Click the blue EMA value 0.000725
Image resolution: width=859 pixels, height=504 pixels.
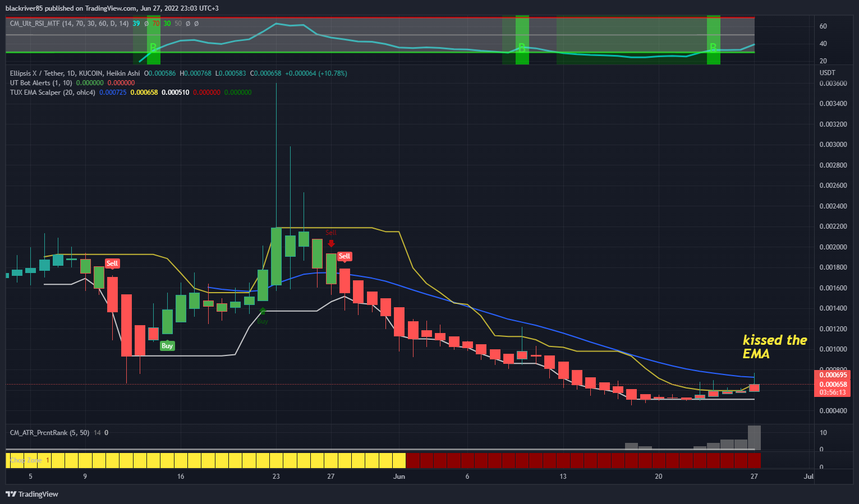(113, 93)
